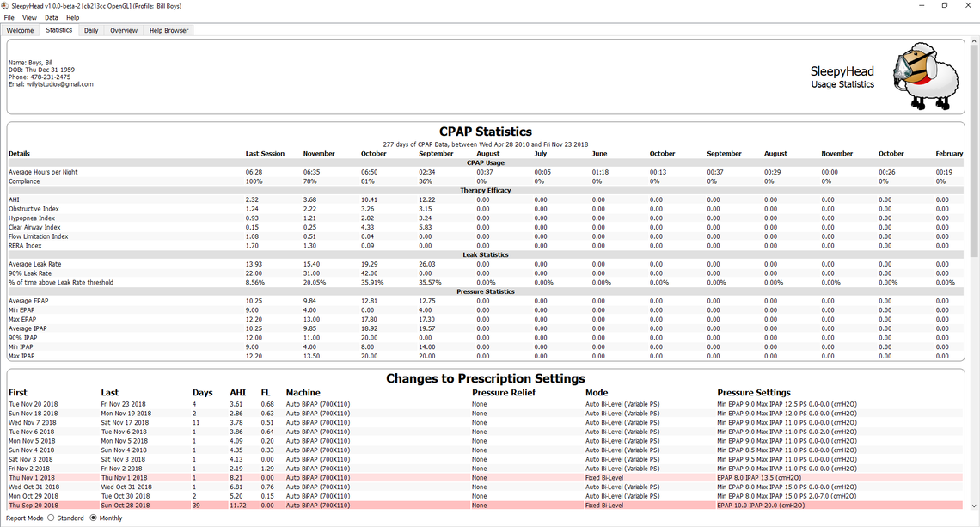Click the 'February' column header
The width and height of the screenshot is (980, 527).
click(x=949, y=154)
